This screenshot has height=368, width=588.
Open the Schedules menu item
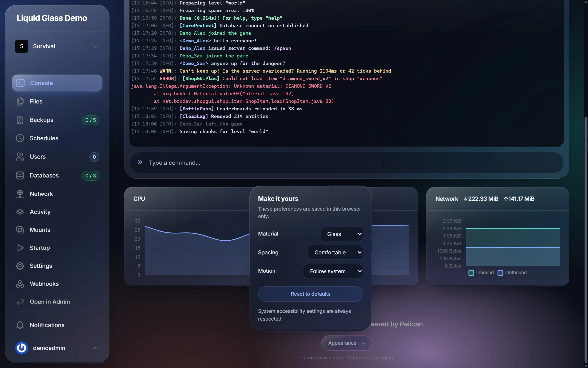pyautogui.click(x=57, y=138)
